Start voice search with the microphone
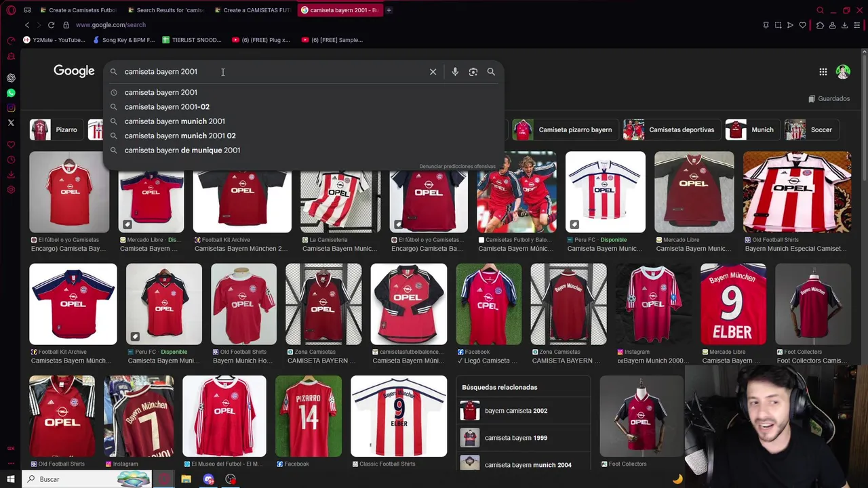868x488 pixels. point(455,72)
